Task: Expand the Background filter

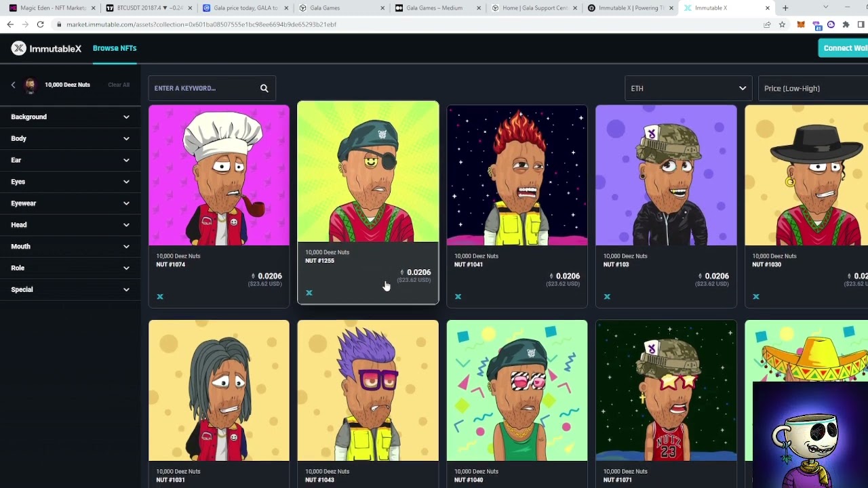Action: (x=70, y=117)
